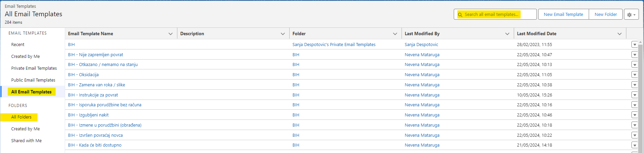The height and width of the screenshot is (153, 644).
Task: Open row actions for BIH - Nije zapremljen povrat
Action: pos(635,55)
